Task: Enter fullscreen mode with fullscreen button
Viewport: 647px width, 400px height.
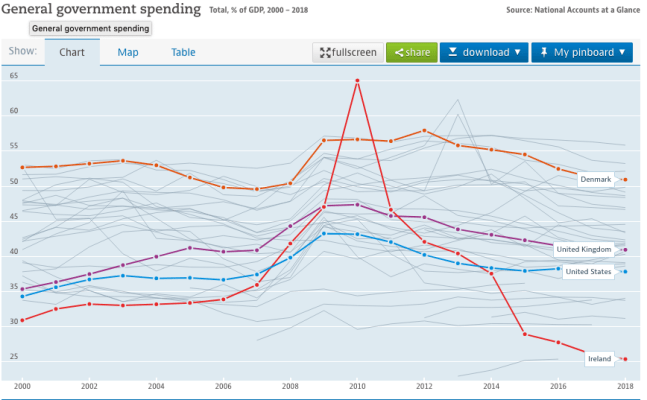Action: [347, 53]
